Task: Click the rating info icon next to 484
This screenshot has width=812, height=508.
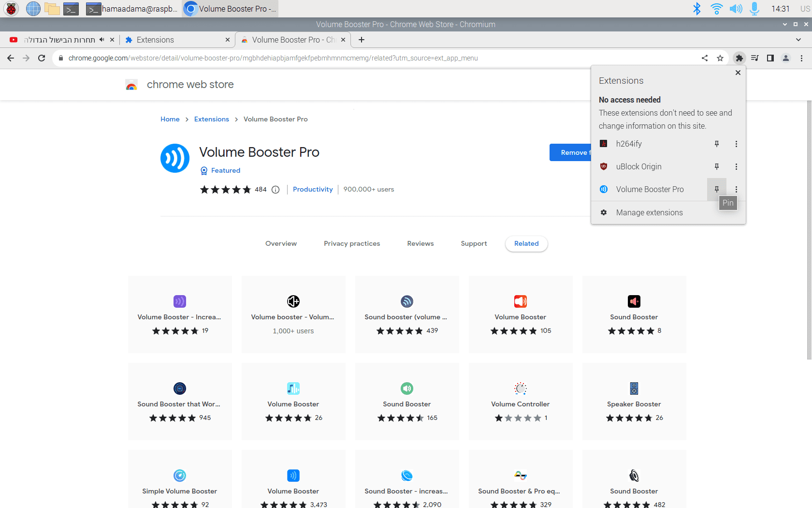Action: tap(275, 190)
